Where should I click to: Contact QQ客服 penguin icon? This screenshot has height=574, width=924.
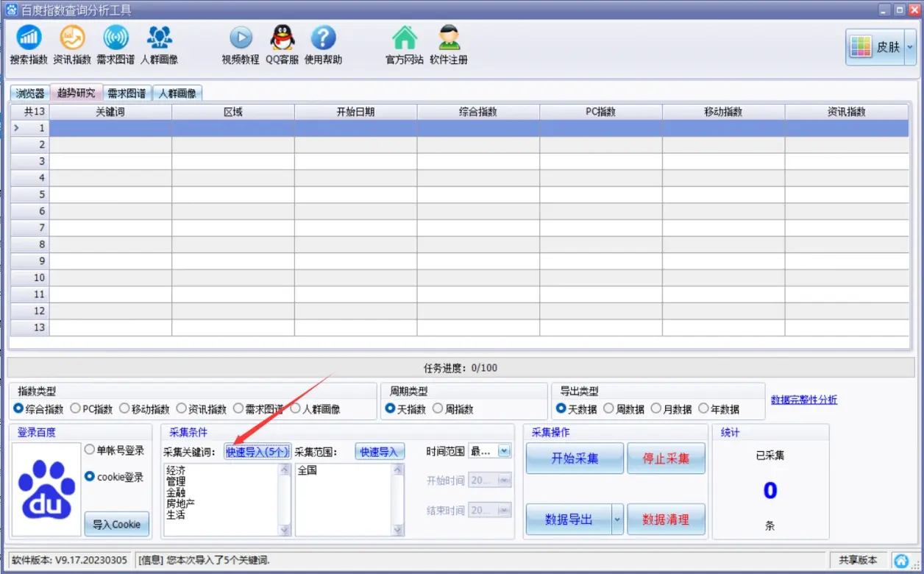[282, 46]
